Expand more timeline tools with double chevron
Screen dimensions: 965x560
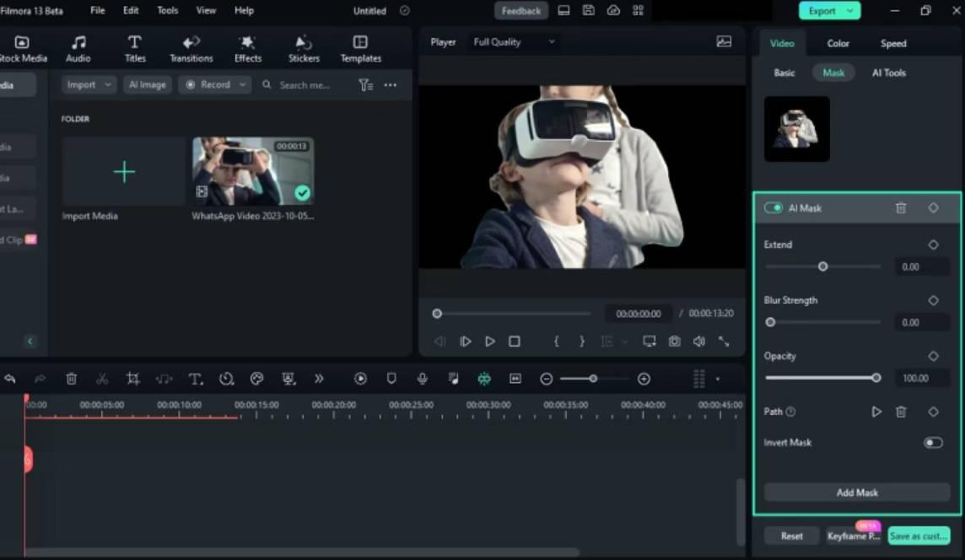319,379
